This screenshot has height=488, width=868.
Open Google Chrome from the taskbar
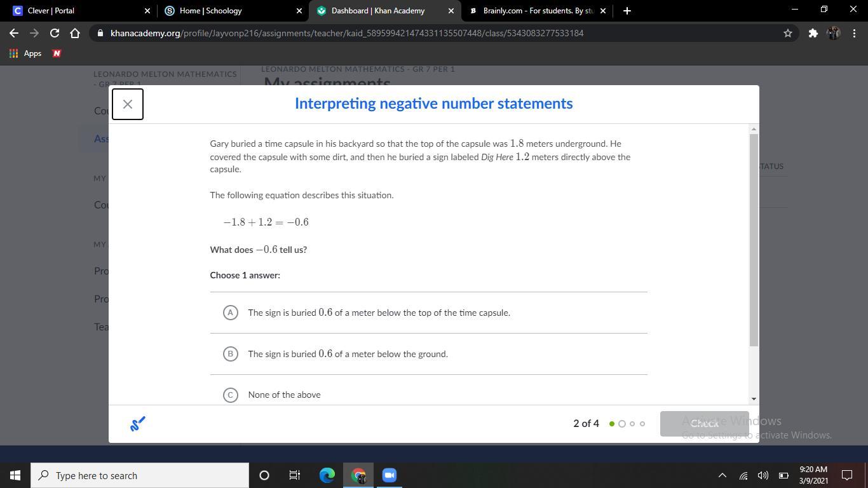(358, 475)
